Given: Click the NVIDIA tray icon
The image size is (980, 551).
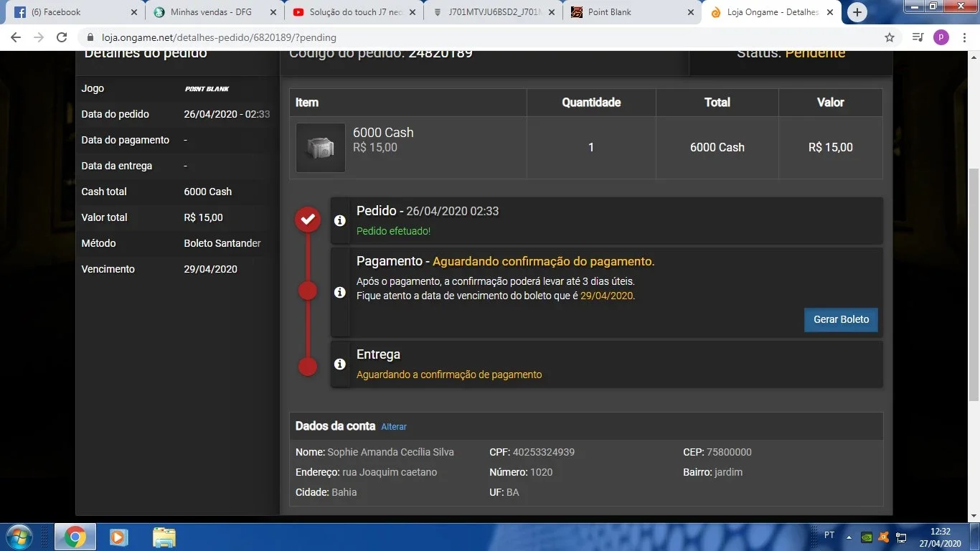Looking at the screenshot, I should (866, 537).
